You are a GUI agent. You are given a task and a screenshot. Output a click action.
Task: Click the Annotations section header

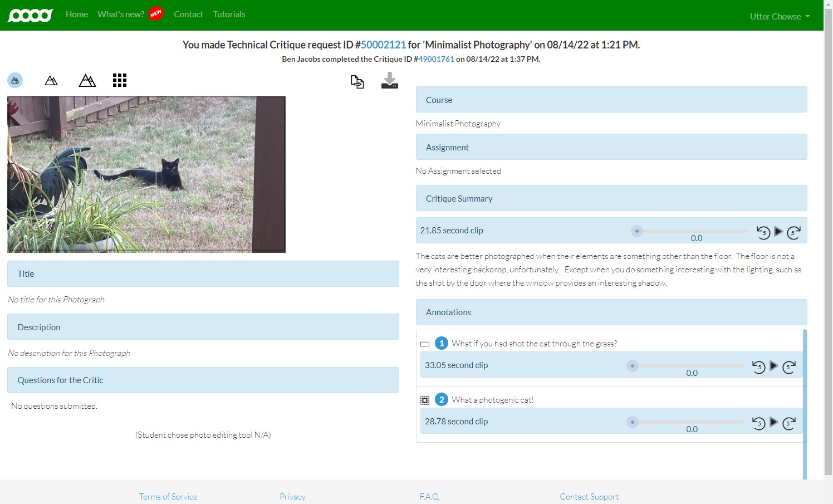pos(611,312)
